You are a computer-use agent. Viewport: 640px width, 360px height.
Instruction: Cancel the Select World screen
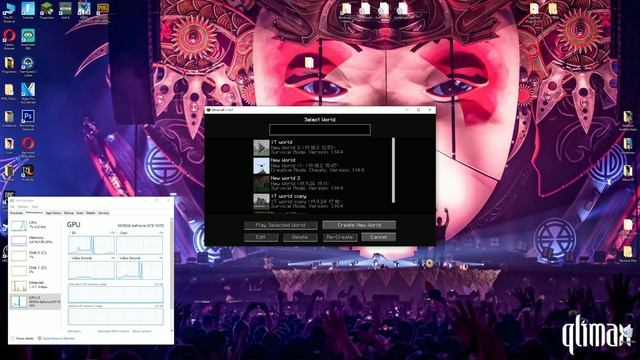click(x=379, y=237)
